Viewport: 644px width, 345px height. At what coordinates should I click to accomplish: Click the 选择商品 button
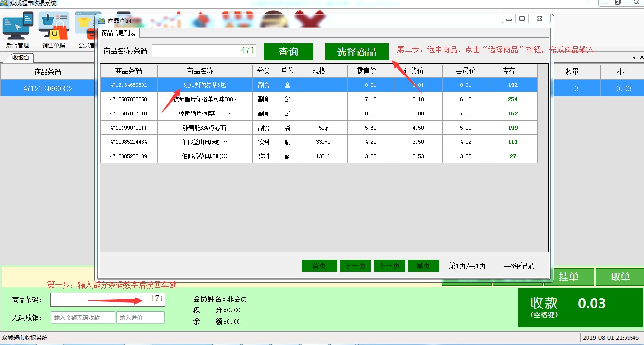click(x=357, y=52)
